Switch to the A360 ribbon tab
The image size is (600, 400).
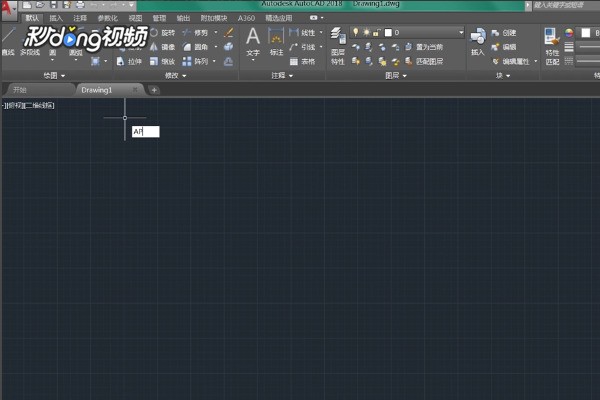pos(246,18)
